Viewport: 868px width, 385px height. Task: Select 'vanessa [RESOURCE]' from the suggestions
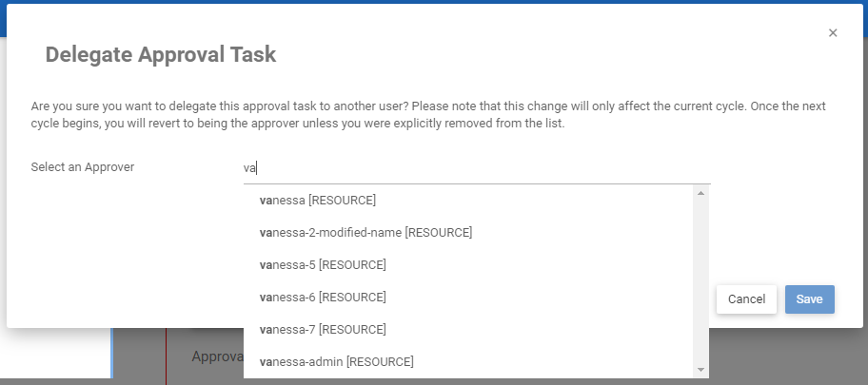(x=318, y=201)
